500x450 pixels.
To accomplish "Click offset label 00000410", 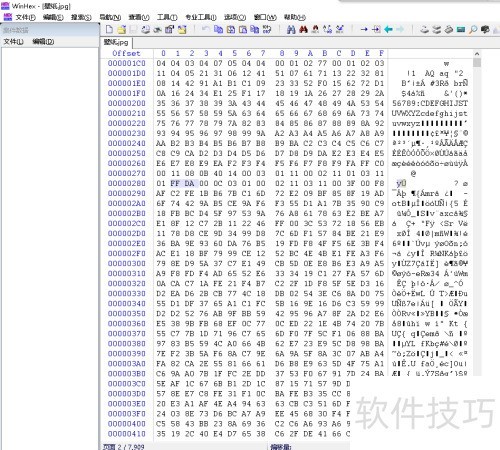I will [x=127, y=434].
